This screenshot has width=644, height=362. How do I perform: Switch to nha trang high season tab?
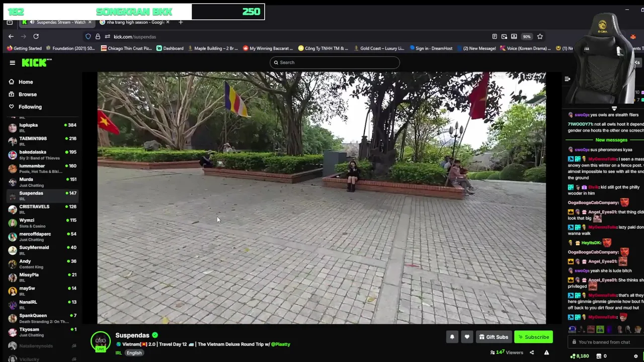[135, 22]
